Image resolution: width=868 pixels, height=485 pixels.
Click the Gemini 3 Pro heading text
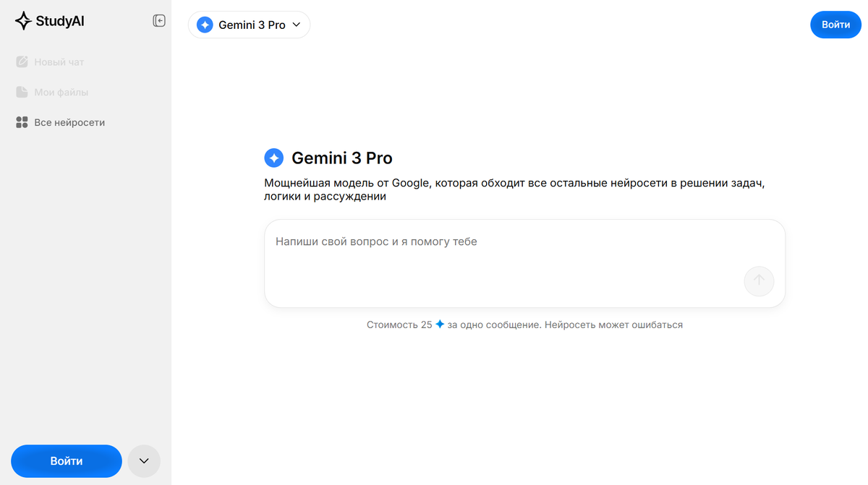point(342,158)
